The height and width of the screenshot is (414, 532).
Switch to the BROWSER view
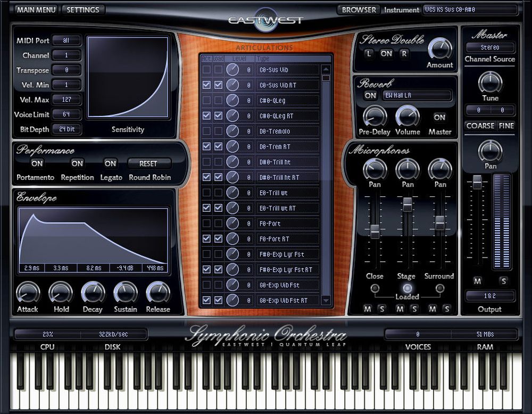click(358, 9)
